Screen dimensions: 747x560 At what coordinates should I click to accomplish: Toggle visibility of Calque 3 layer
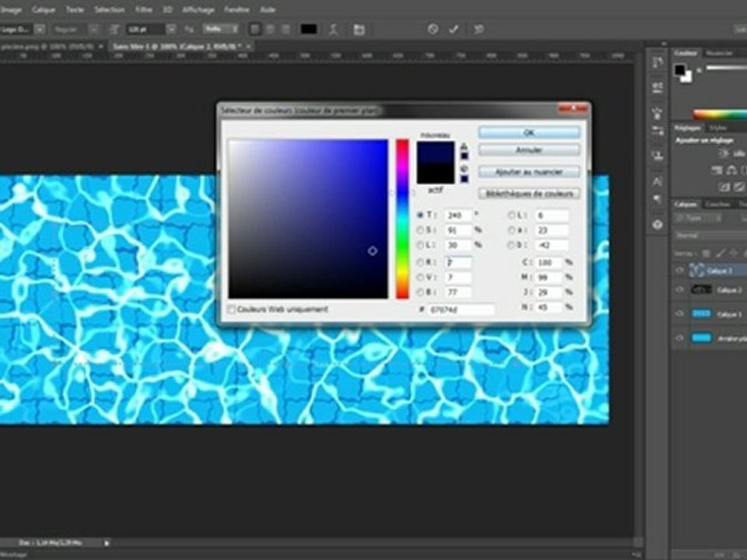pyautogui.click(x=680, y=271)
